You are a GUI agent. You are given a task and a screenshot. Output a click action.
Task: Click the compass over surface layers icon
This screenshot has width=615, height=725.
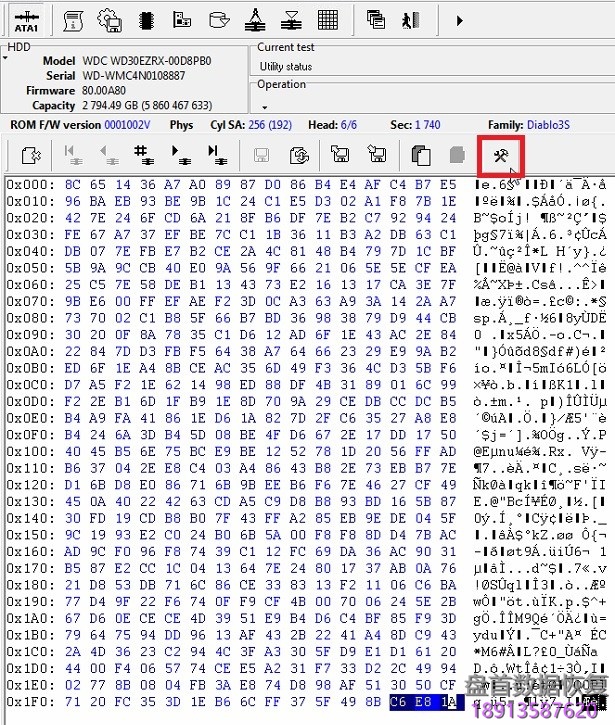[255, 20]
